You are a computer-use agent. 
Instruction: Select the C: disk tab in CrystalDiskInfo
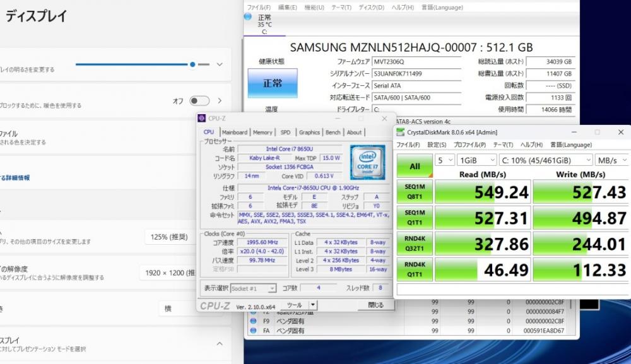click(x=264, y=24)
